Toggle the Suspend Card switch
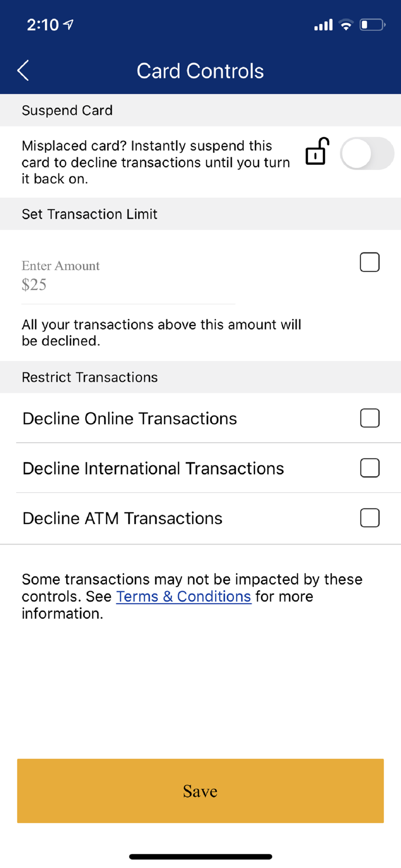 367,154
